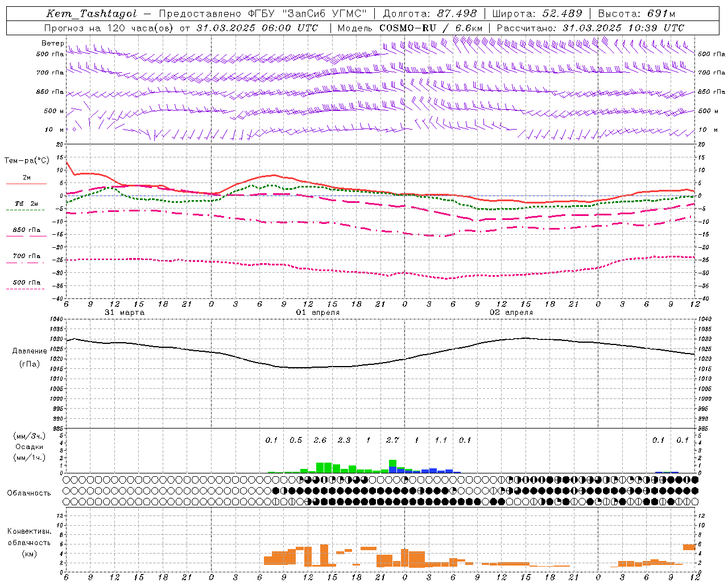Viewport: 728px width, 582px height.
Task: Click the (мм/1ч.) precipitation unit label
Action: [x=30, y=458]
